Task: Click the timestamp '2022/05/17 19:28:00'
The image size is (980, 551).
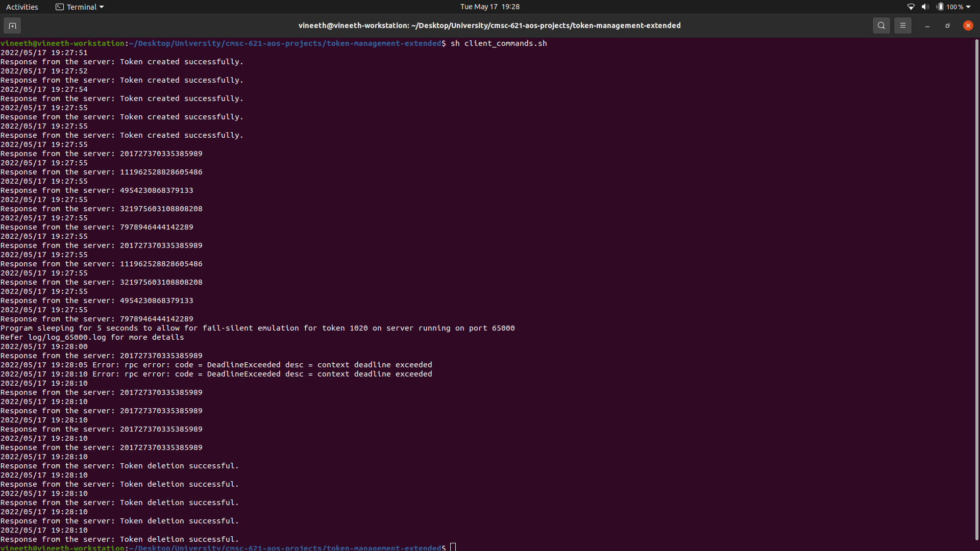Action: [44, 346]
